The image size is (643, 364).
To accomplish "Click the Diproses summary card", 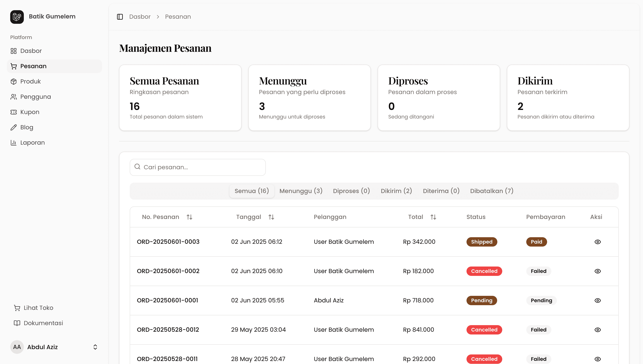I will 439,98.
